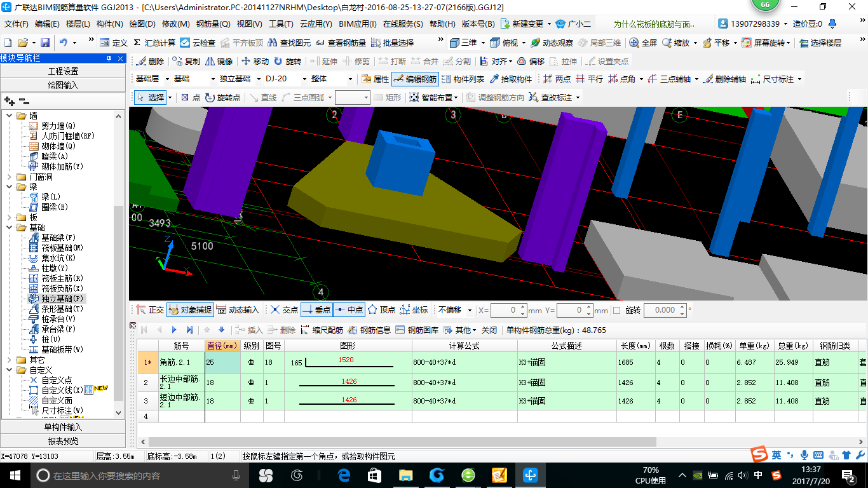Click 两点 two-point axis tool
The image size is (868, 488).
(557, 79)
